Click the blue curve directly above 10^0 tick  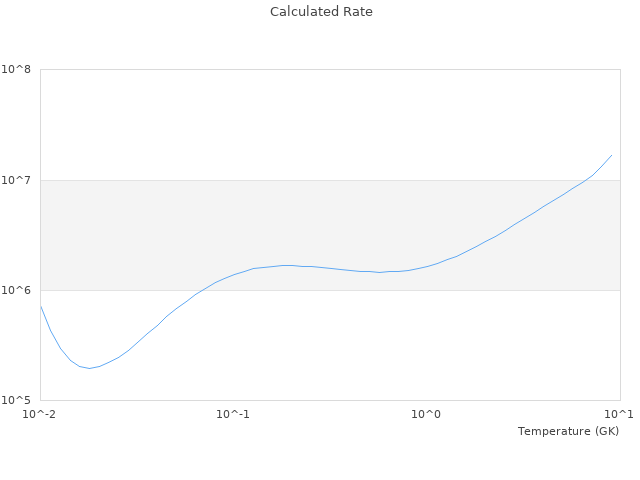tap(427, 266)
